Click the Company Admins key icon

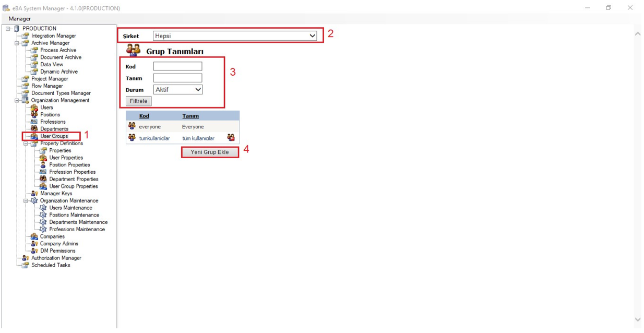tap(34, 244)
